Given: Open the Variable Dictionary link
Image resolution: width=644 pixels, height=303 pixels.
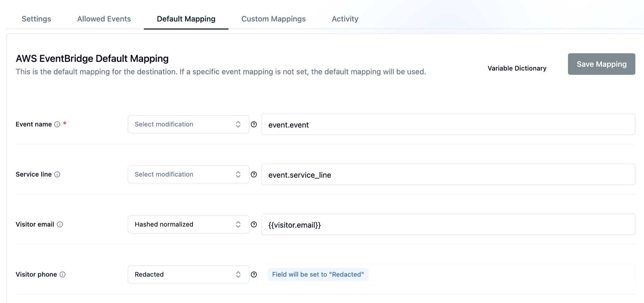Looking at the screenshot, I should click(x=517, y=68).
